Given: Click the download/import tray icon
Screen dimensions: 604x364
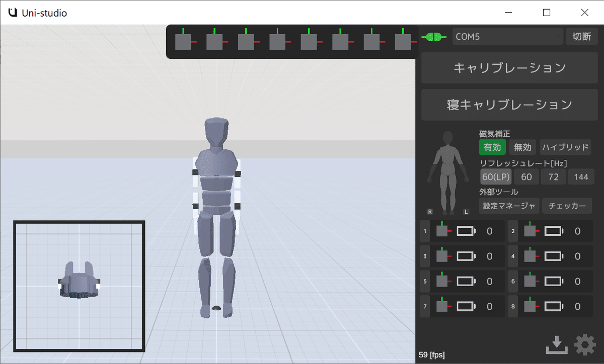Looking at the screenshot, I should point(557,345).
